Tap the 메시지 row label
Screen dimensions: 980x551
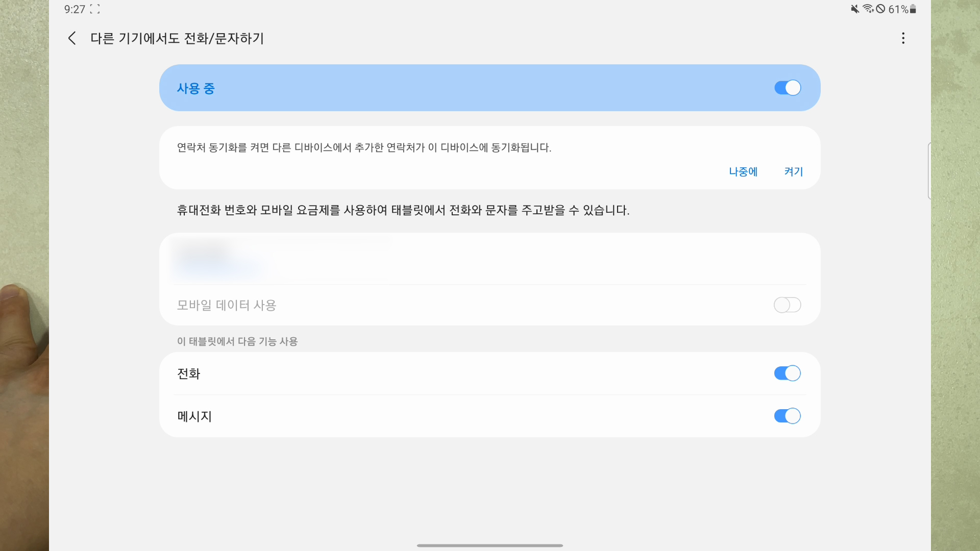[x=194, y=416]
